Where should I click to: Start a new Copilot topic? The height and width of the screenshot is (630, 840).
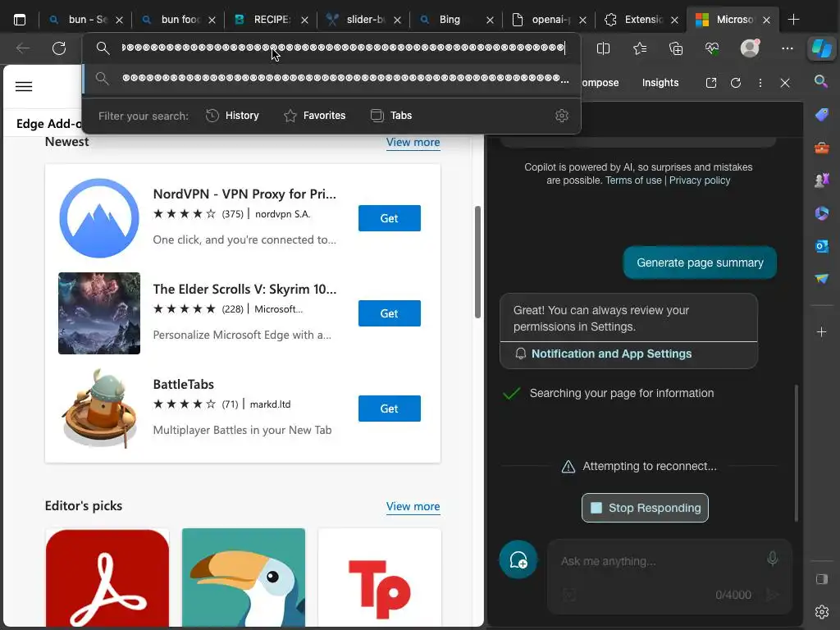point(518,559)
